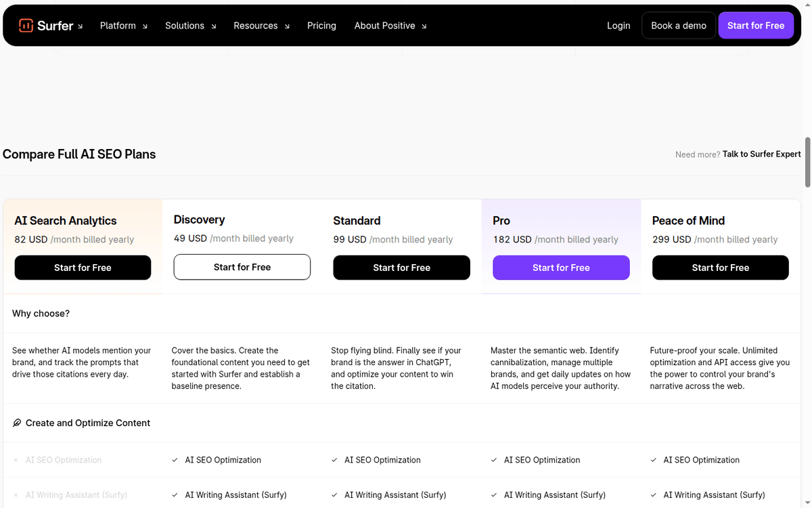812x508 pixels.
Task: Click the 82 USD price text
Action: [31, 239]
